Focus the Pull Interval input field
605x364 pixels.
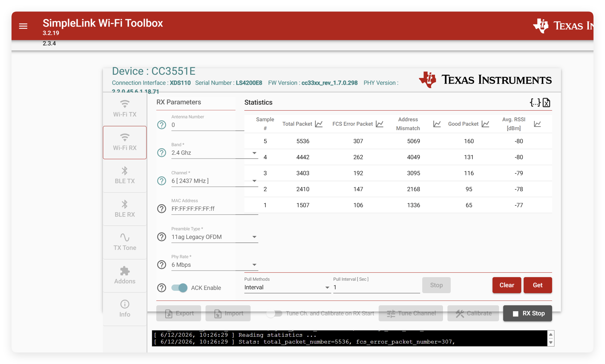click(376, 287)
